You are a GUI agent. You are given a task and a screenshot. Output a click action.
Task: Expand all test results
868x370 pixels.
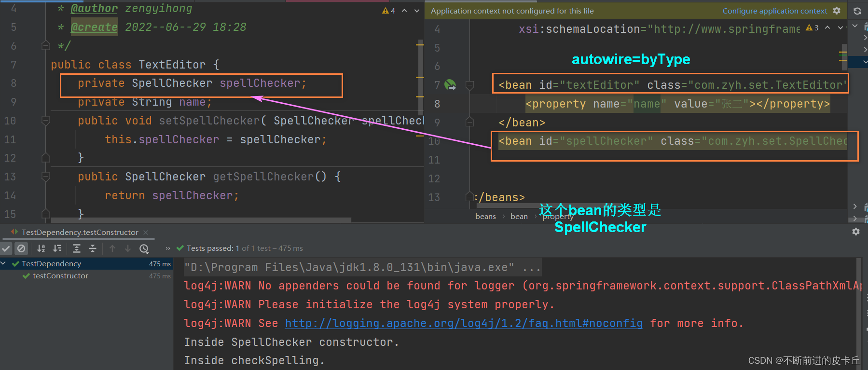77,248
